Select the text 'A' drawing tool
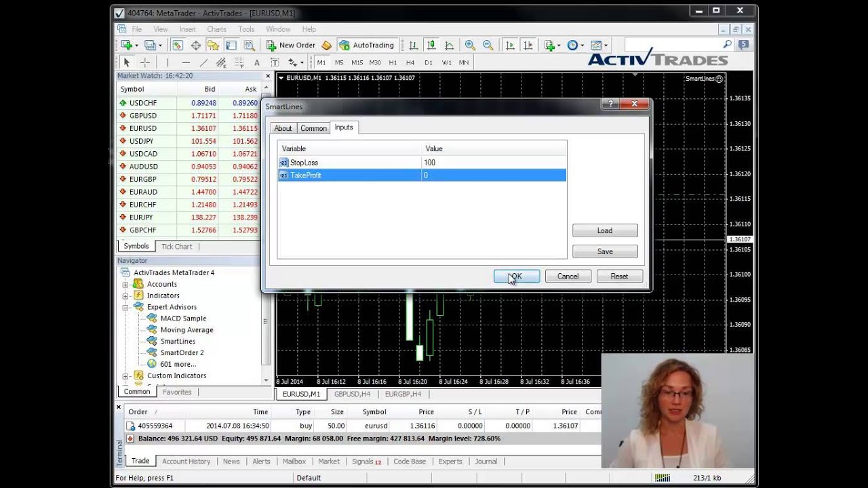This screenshot has height=488, width=868. [x=256, y=62]
